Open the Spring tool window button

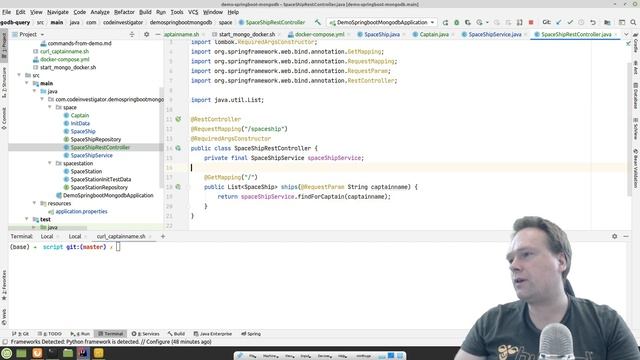coord(251,334)
